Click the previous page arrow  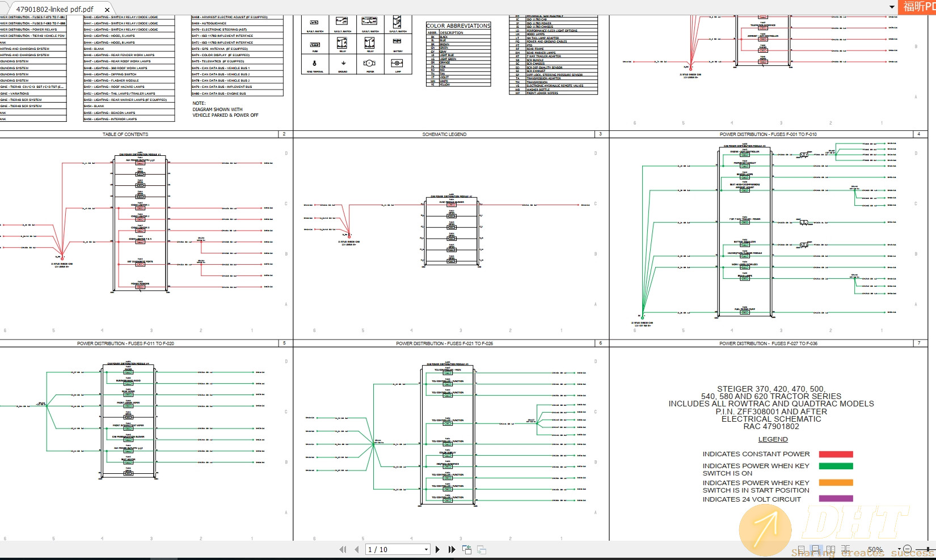coord(357,549)
